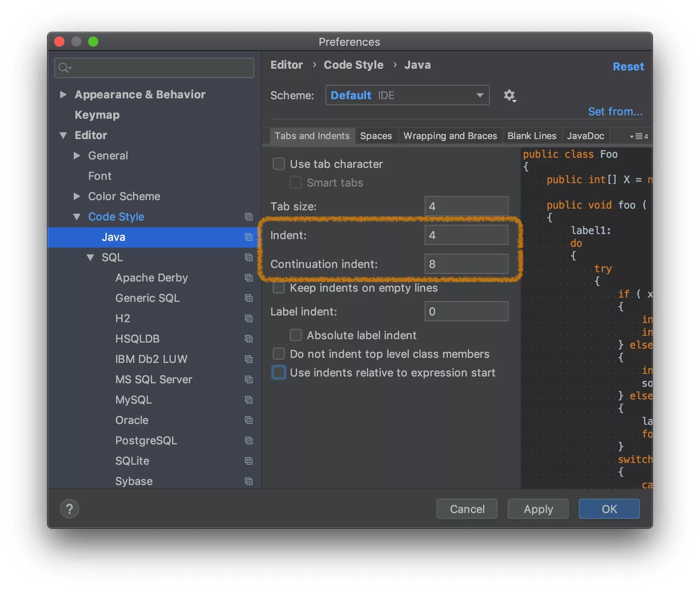Expand the Color Scheme section

(77, 196)
